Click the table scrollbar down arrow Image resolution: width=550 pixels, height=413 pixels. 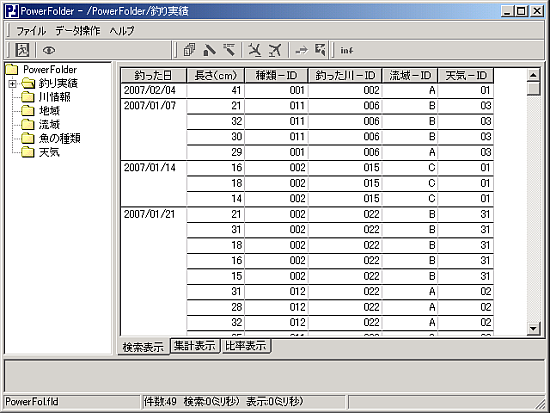(533, 328)
